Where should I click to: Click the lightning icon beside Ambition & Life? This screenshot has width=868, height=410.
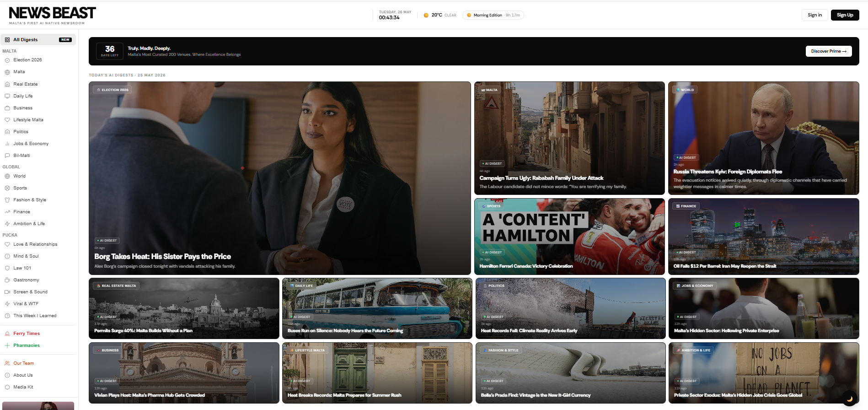tap(7, 224)
